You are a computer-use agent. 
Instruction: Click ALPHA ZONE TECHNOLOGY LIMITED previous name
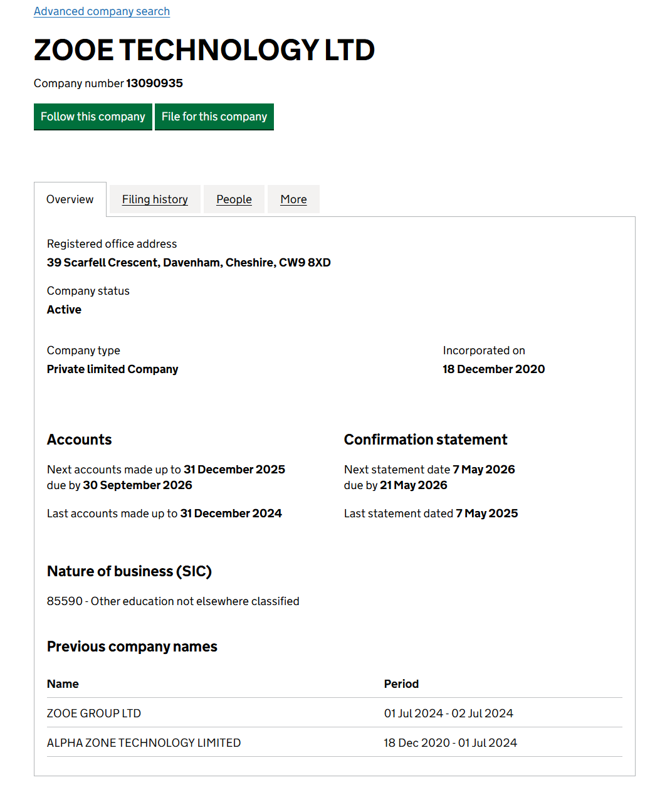pyautogui.click(x=144, y=743)
